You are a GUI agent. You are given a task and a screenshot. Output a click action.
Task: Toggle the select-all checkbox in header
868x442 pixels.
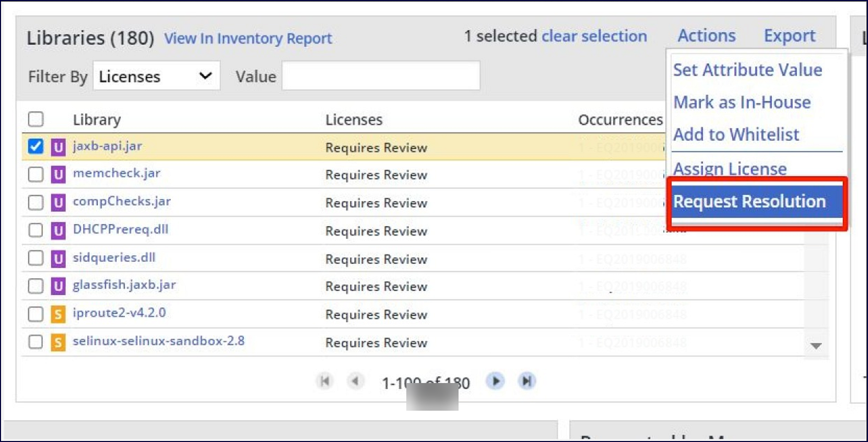click(x=36, y=119)
